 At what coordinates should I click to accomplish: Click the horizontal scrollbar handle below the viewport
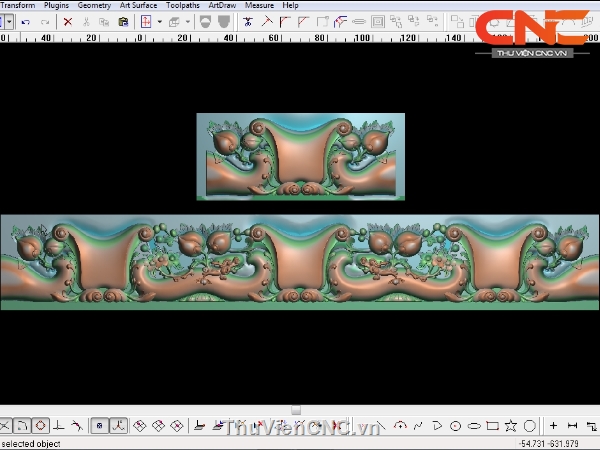295,409
